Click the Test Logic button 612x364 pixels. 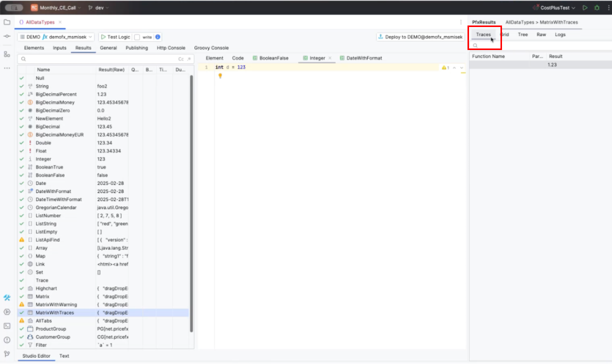click(114, 37)
